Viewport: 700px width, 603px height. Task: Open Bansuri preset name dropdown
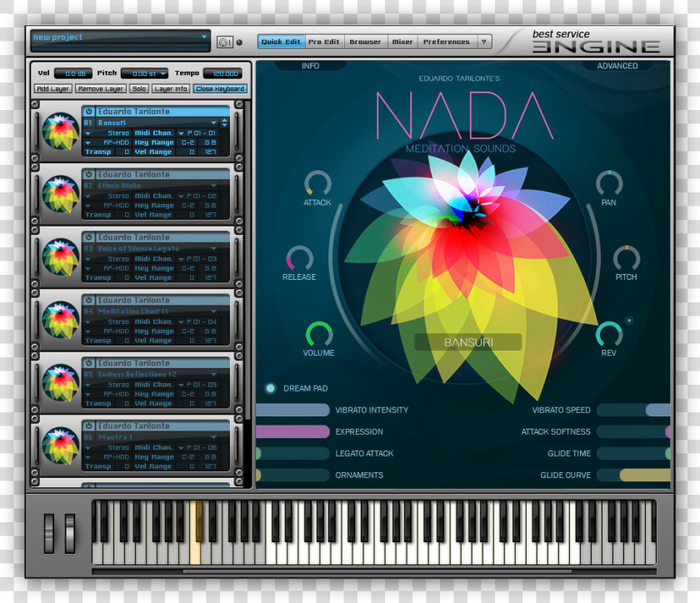coord(214,122)
